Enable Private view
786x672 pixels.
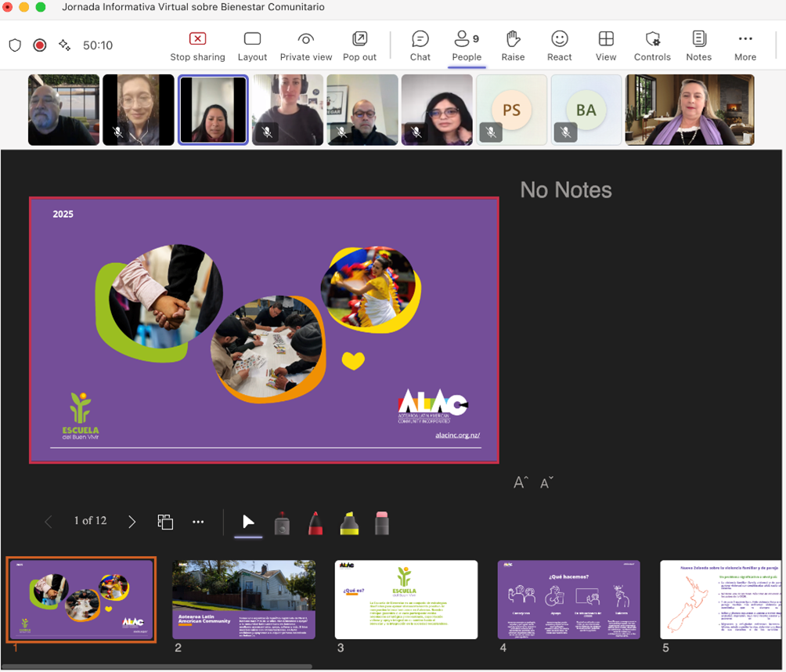tap(306, 46)
